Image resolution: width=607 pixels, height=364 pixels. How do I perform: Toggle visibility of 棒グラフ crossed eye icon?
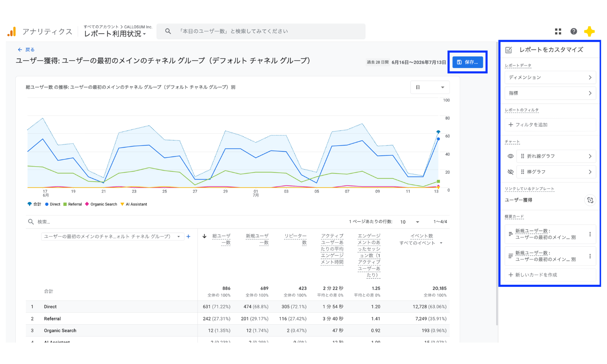[511, 172]
